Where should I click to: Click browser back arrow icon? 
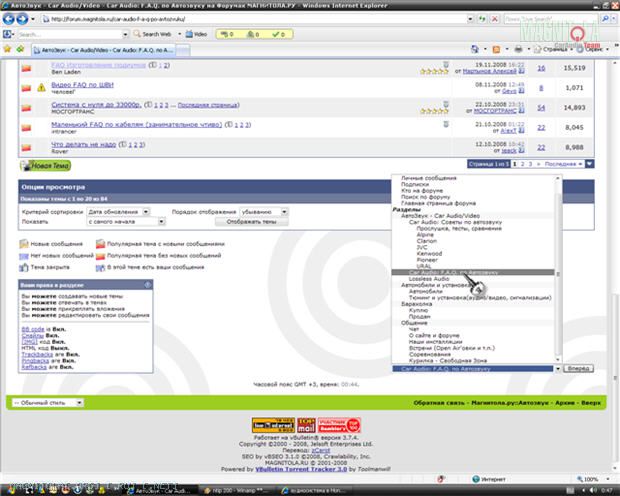tap(10, 20)
